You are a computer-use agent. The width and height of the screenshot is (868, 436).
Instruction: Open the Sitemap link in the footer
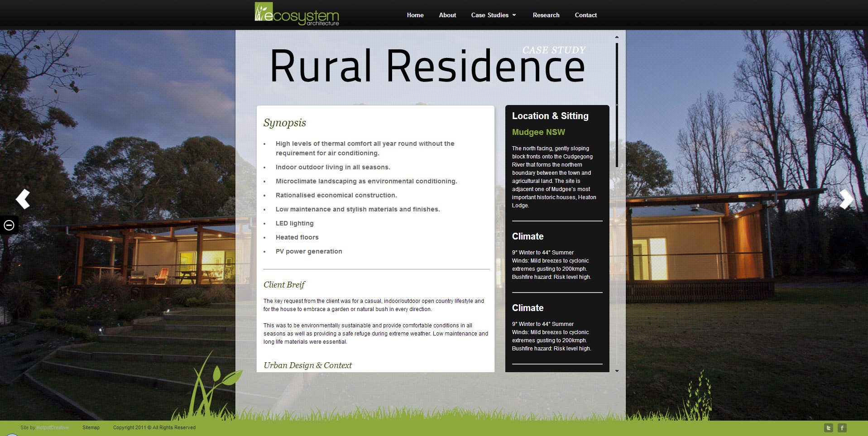[91, 427]
